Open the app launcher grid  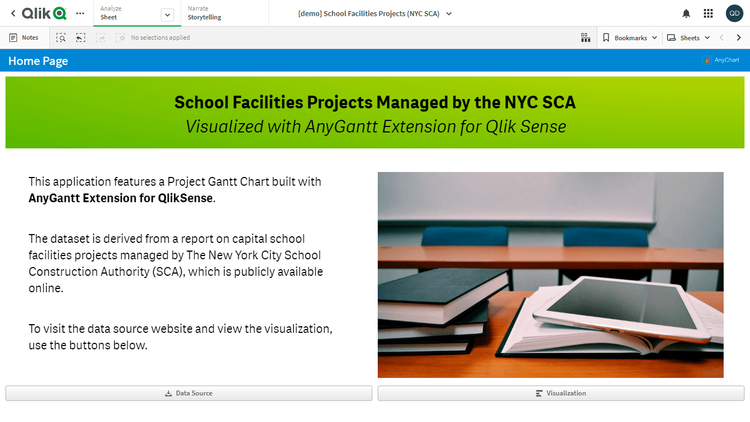709,13
